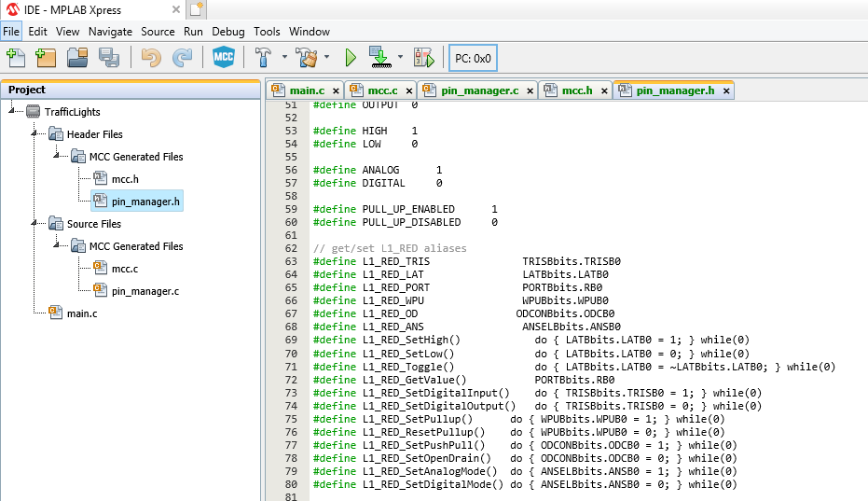
Task: Collapse the TrafficLights project node
Action: click(x=12, y=112)
